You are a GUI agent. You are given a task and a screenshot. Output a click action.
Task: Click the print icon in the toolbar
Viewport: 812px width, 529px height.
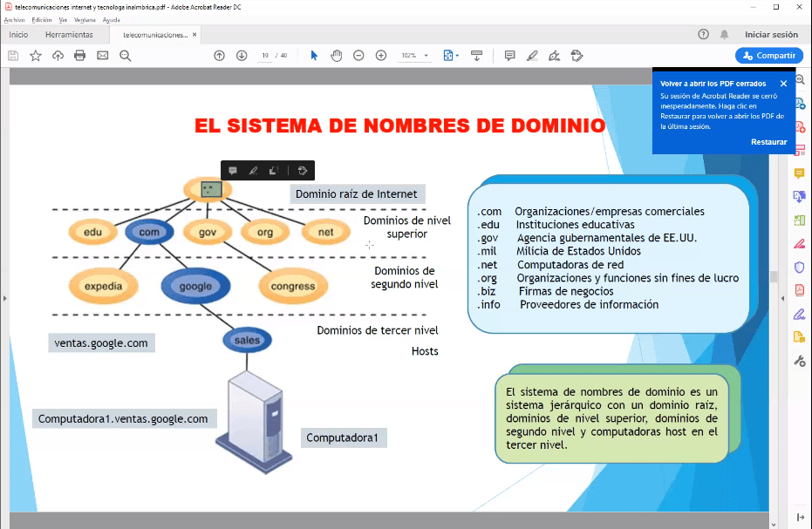[80, 56]
